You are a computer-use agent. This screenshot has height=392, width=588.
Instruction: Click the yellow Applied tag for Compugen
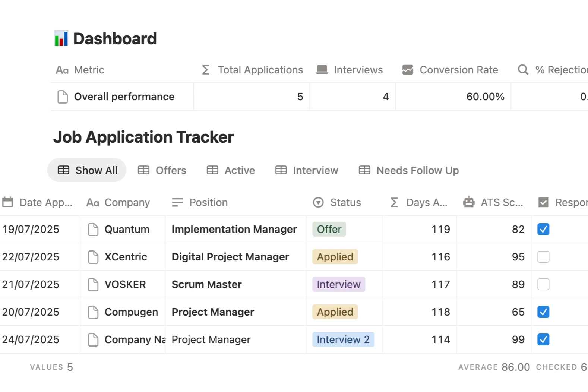click(x=335, y=312)
